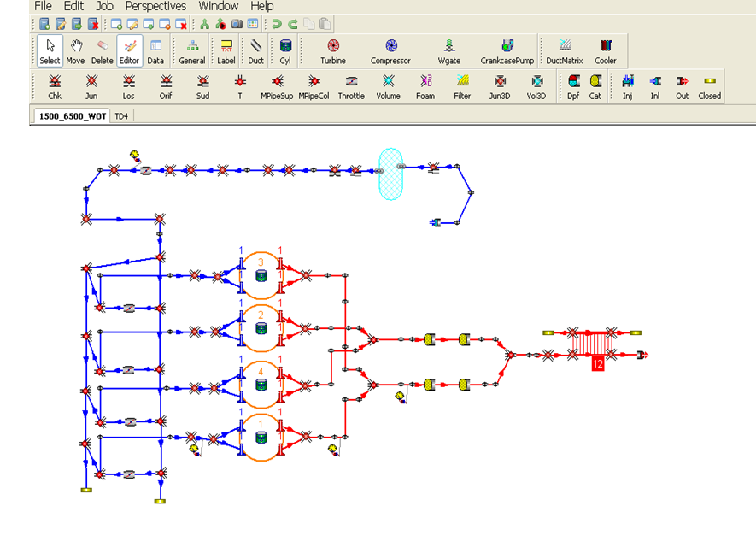
Task: Select the Label tool
Action: (226, 50)
